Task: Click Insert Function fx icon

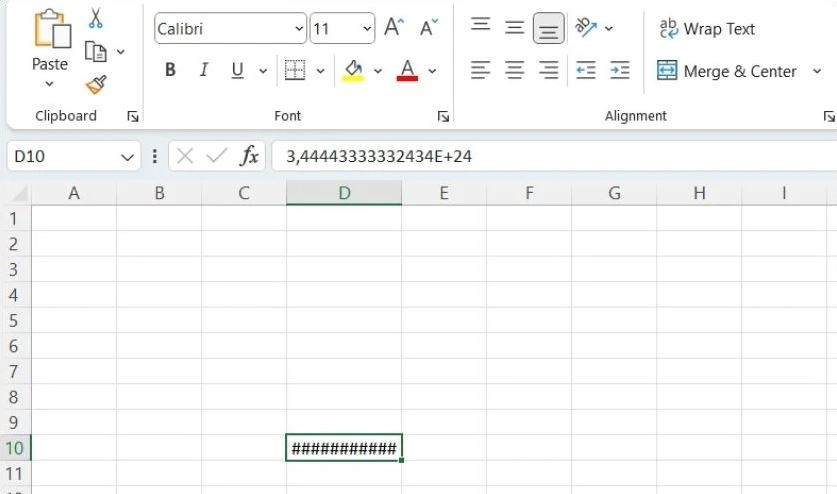Action: pos(249,156)
